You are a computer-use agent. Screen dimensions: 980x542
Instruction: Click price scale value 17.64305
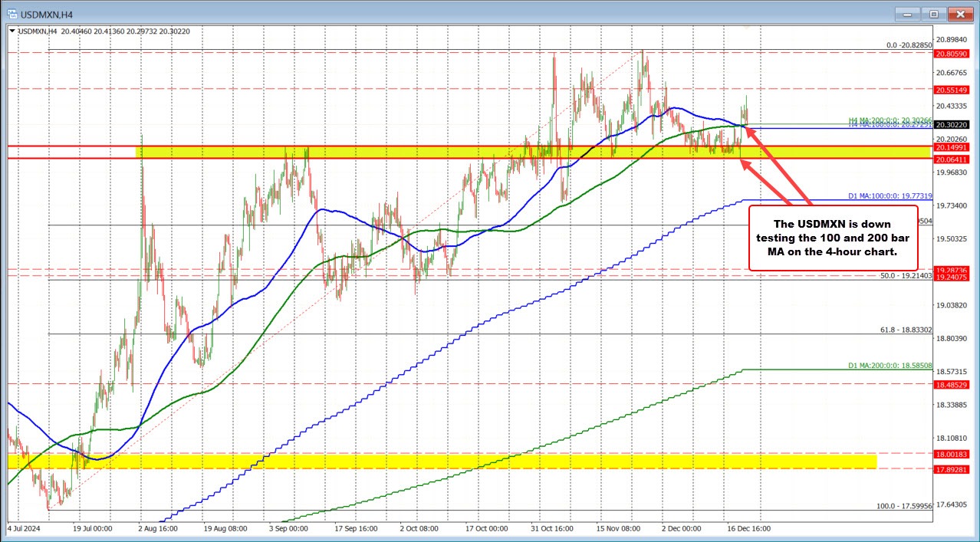click(953, 504)
